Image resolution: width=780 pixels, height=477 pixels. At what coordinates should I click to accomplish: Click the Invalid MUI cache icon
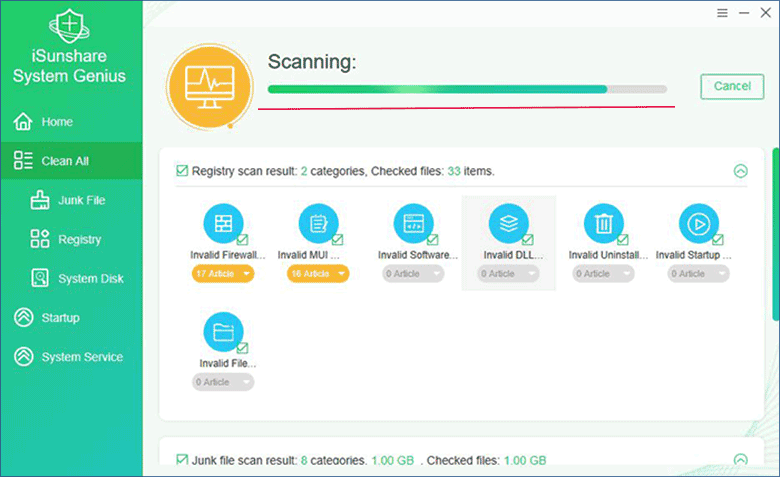tap(317, 222)
